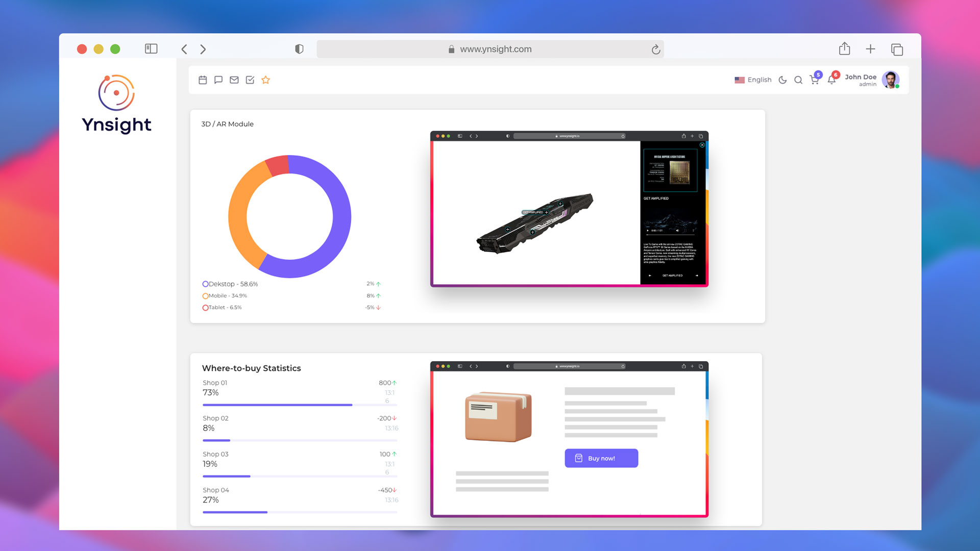The image size is (980, 551).
Task: Click the calendar/dashboard icon in toolbar
Action: [203, 80]
